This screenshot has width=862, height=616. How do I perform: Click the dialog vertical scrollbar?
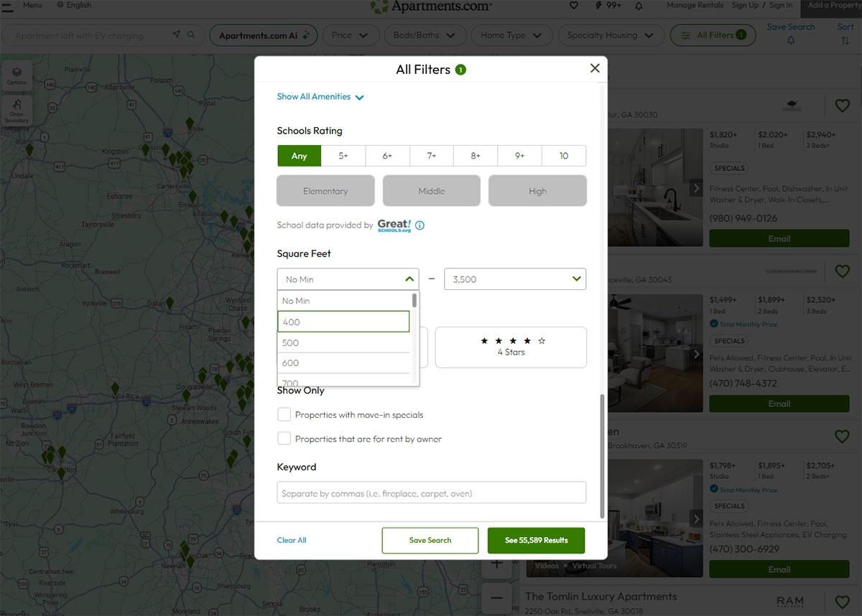602,456
